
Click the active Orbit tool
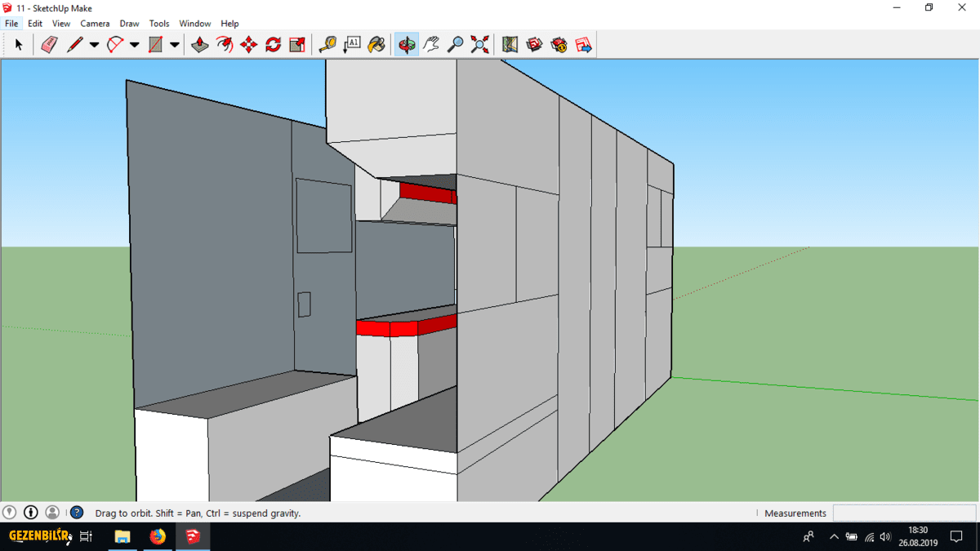[407, 45]
